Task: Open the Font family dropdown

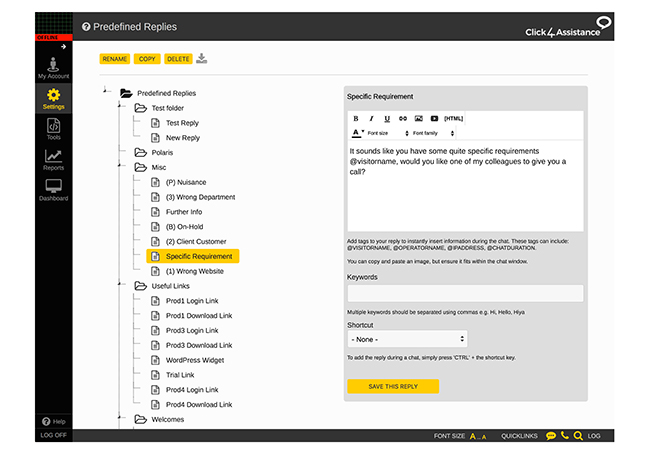Action: 434,133
